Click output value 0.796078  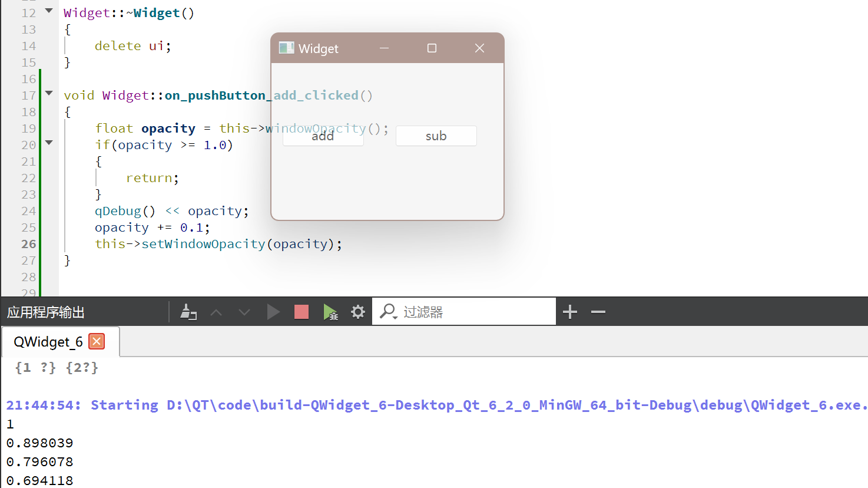click(40, 461)
